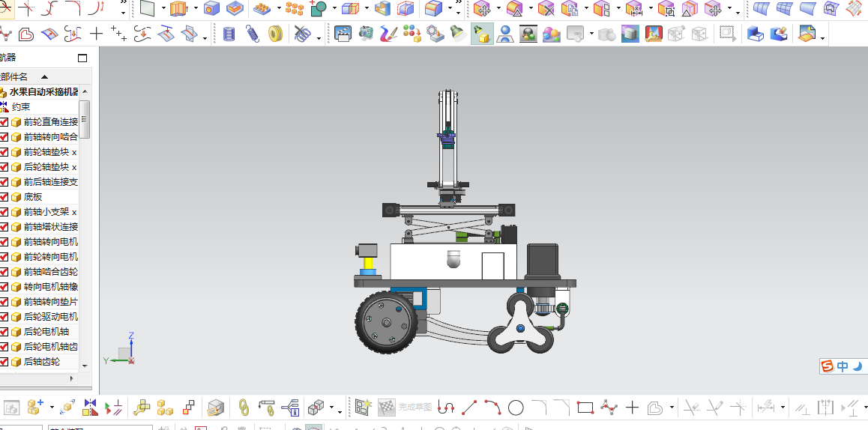The width and height of the screenshot is (868, 430).
Task: Toggle checkbox for 前轴小支架
Action: [x=4, y=212]
